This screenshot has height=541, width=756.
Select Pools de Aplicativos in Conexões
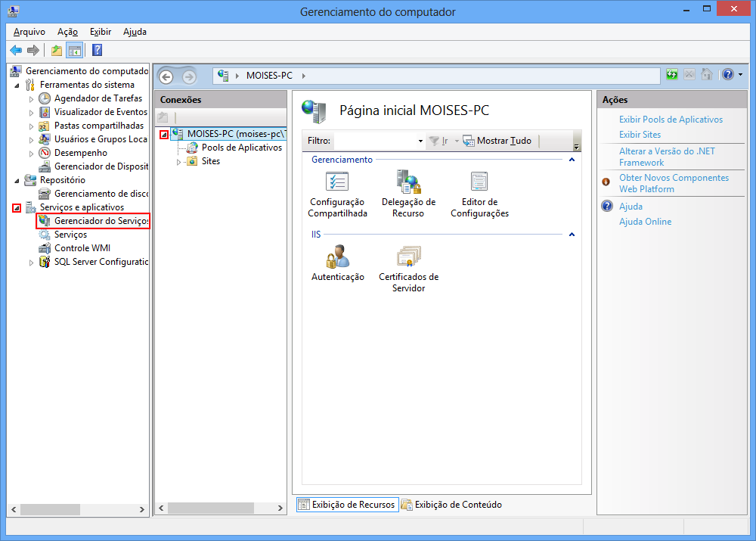242,148
